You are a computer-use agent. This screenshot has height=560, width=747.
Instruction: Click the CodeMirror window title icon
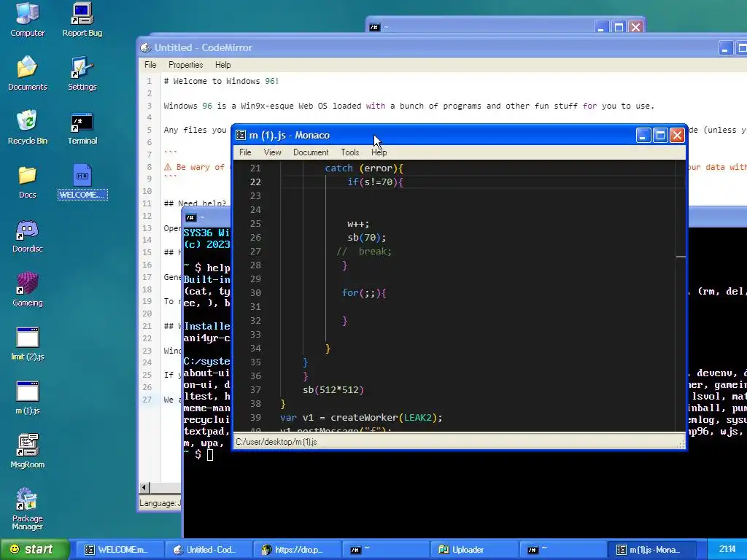145,47
